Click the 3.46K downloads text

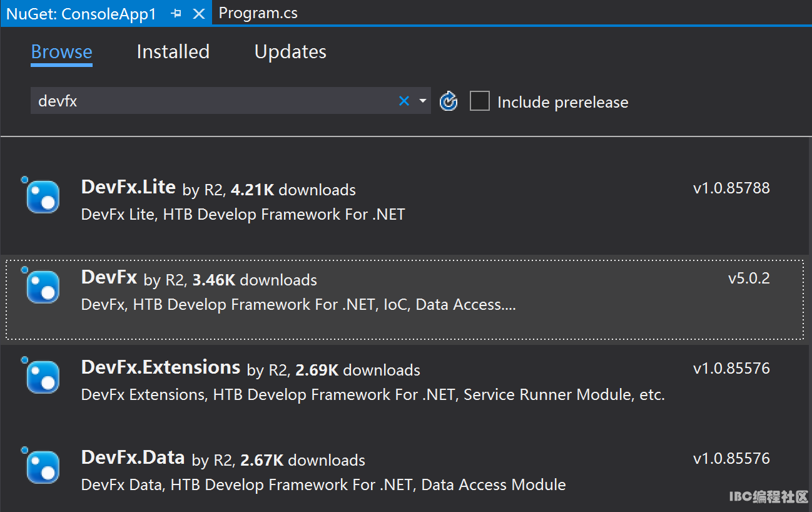pyautogui.click(x=255, y=280)
